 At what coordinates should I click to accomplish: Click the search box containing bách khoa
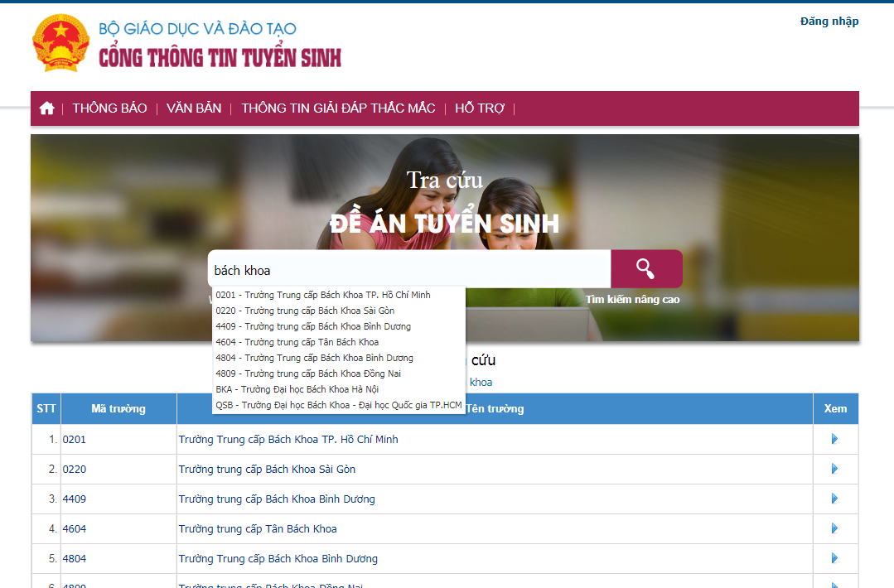(x=409, y=270)
